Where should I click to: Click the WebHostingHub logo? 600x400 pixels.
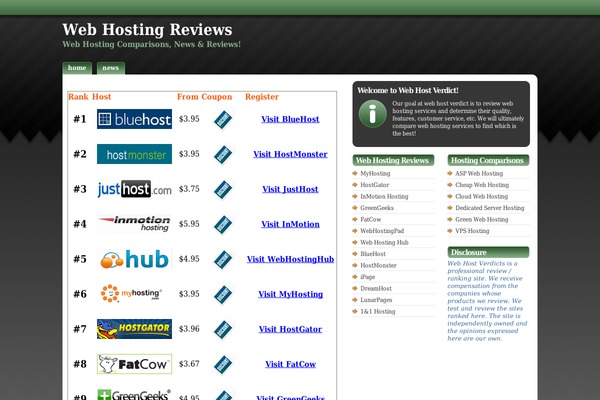pos(134,259)
